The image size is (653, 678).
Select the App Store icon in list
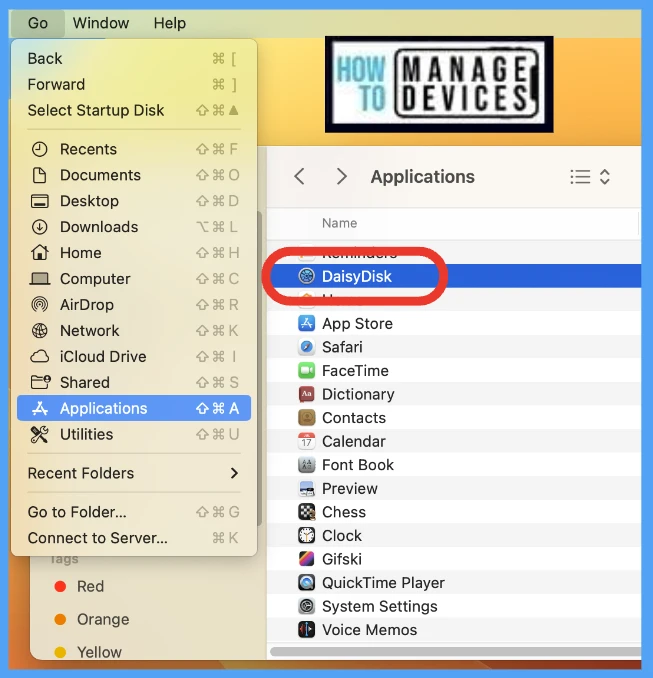coord(307,323)
